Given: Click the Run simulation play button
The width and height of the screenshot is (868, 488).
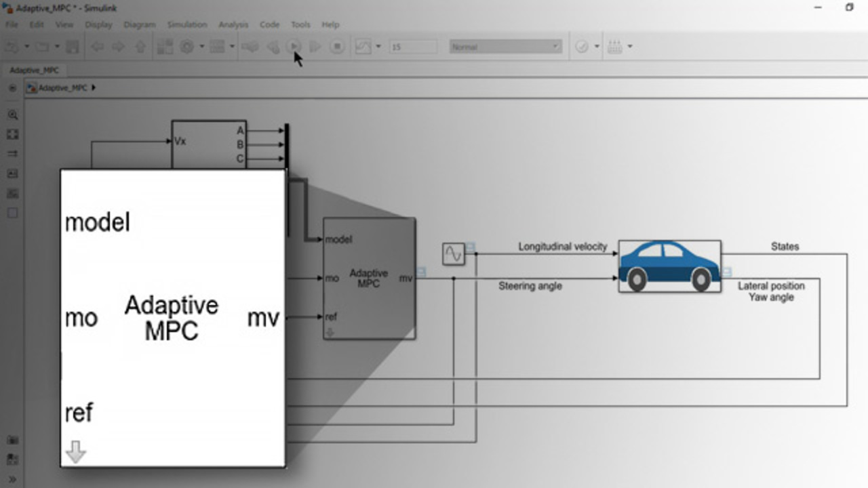Looking at the screenshot, I should pyautogui.click(x=294, y=47).
